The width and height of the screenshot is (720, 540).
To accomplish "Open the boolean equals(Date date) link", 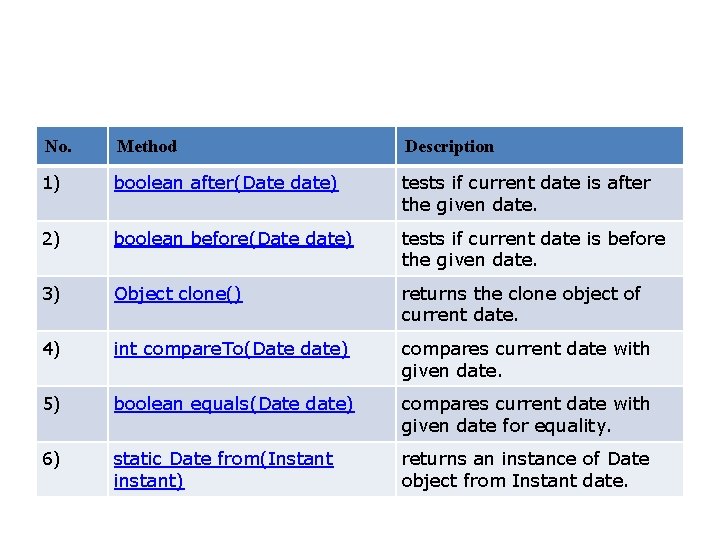I will coord(234,403).
